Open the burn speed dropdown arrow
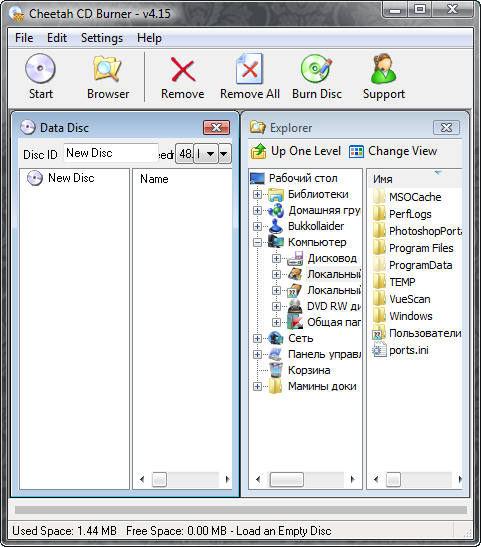 pos(225,153)
